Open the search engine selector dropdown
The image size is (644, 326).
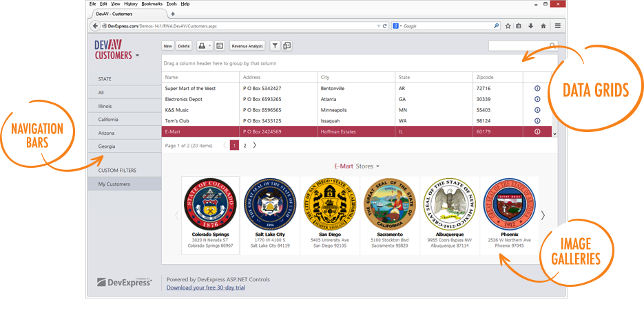coord(398,26)
